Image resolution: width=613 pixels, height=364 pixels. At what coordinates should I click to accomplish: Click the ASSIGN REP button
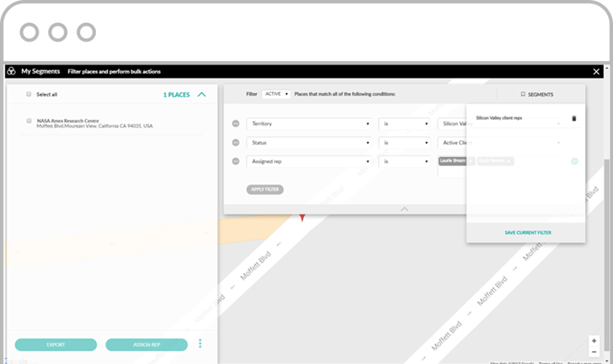coord(147,345)
